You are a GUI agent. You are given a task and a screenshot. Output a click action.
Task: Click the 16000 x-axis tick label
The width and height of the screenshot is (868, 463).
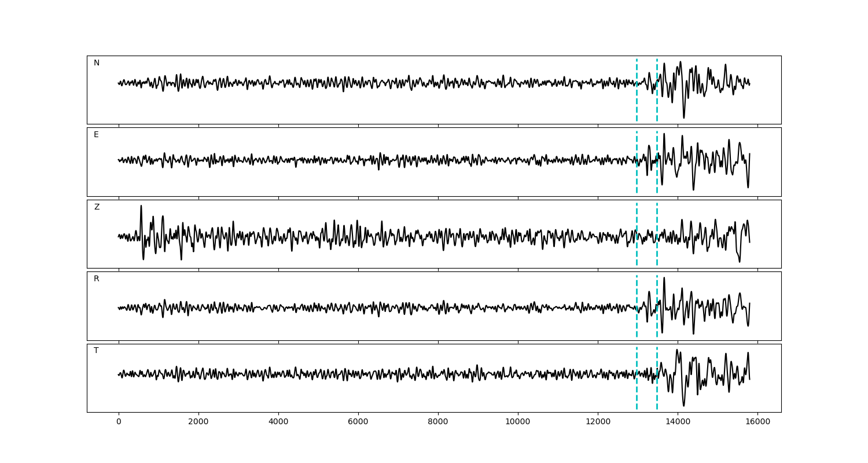pos(757,422)
